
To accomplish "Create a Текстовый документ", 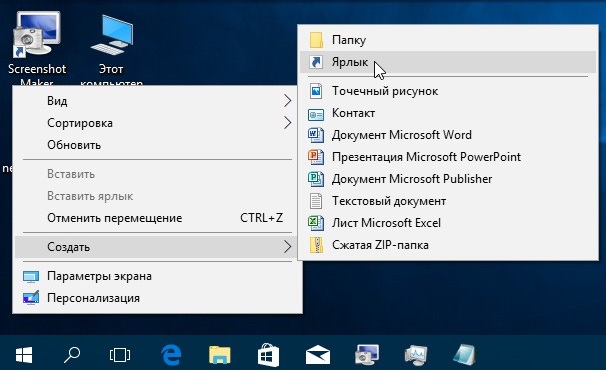I will click(448, 201).
